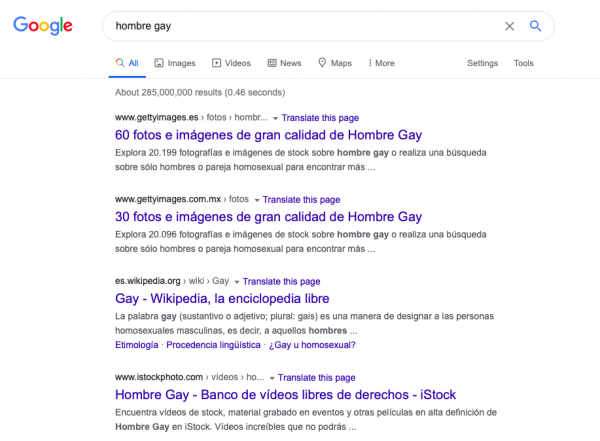Click the Google logo

coord(43,26)
